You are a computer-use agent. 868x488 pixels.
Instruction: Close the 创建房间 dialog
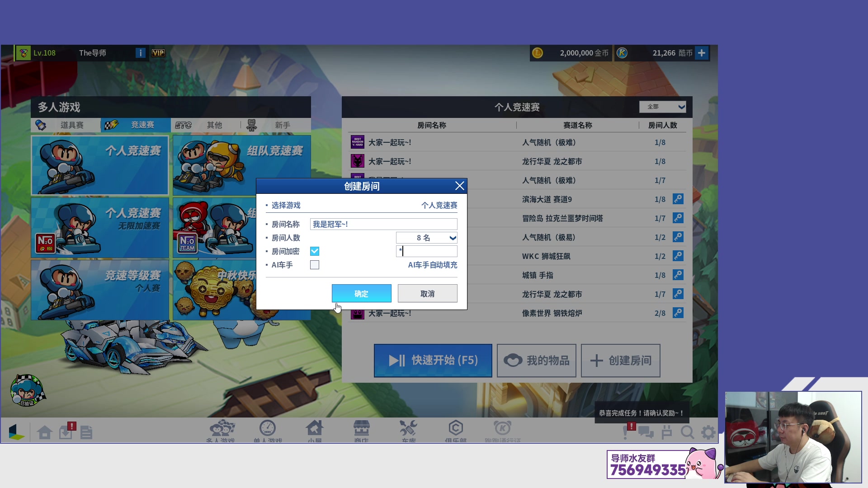pyautogui.click(x=460, y=186)
